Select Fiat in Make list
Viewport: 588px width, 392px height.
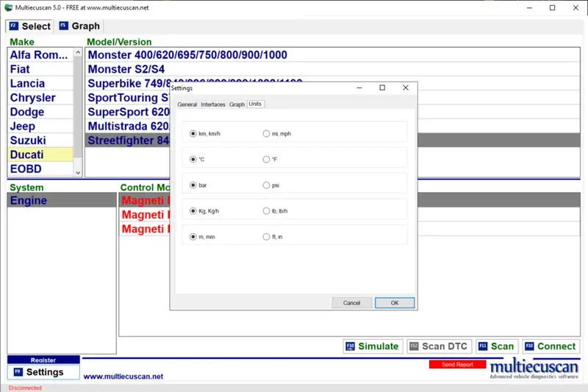point(40,69)
